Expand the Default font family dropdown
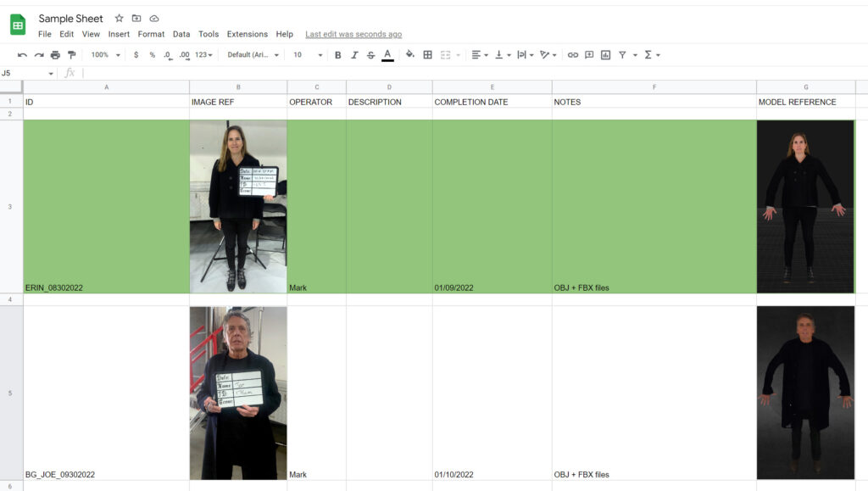 point(253,55)
